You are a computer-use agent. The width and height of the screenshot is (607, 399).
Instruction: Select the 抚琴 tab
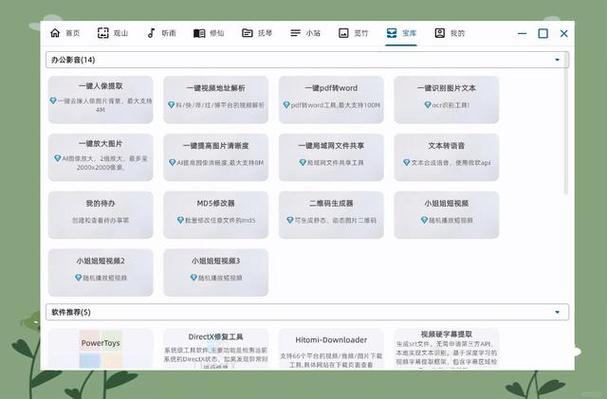tap(257, 33)
